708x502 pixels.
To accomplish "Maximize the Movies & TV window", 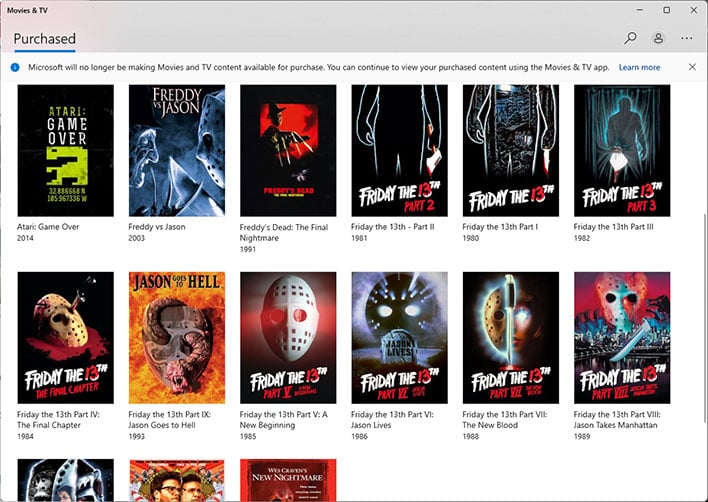I will point(666,10).
